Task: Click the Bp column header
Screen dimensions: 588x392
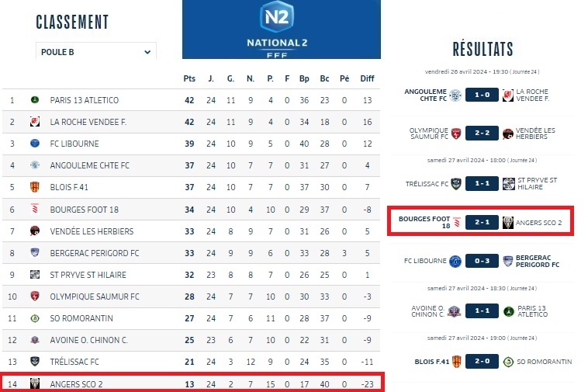Action: (x=304, y=78)
